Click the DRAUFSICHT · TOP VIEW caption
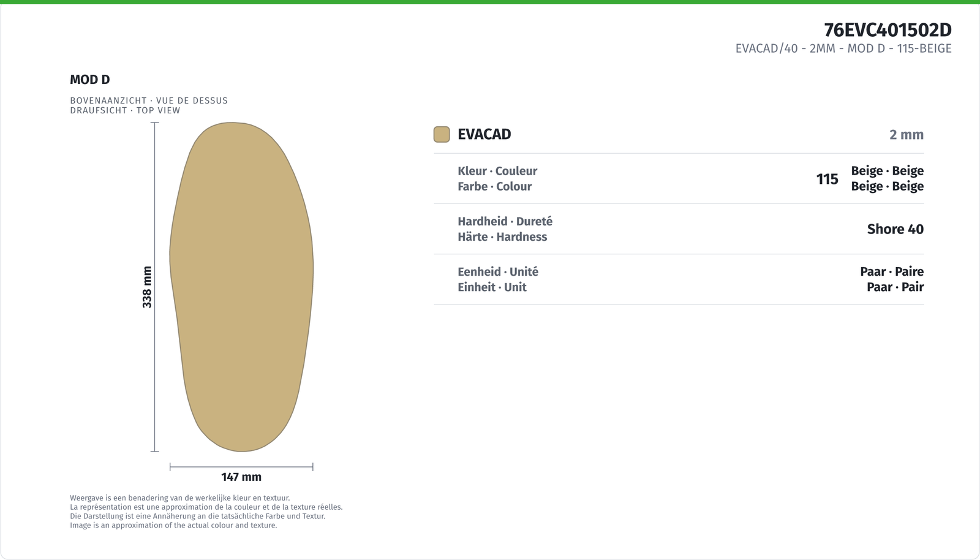 click(x=125, y=110)
